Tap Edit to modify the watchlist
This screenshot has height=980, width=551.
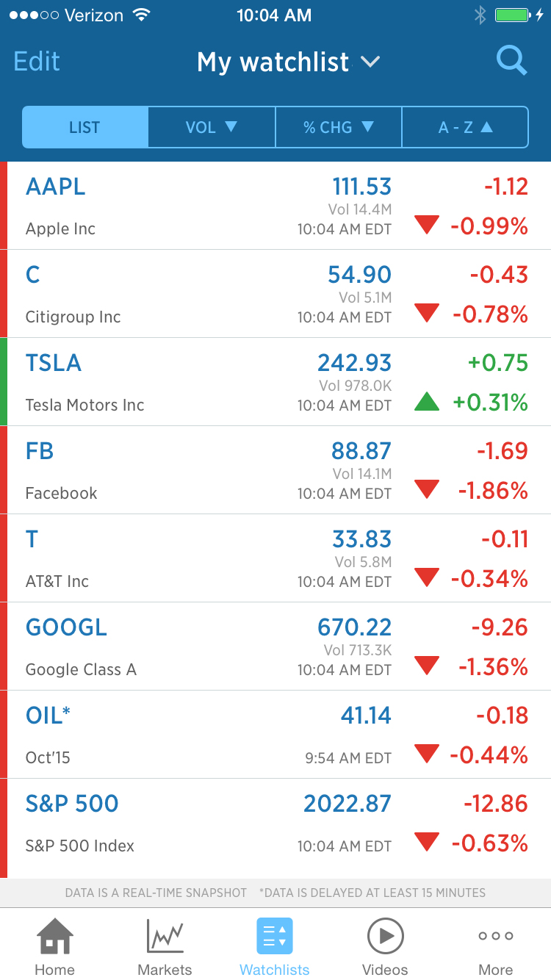tap(37, 61)
